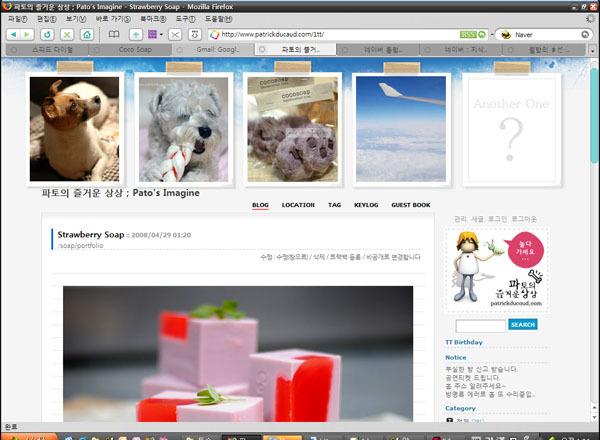This screenshot has width=600, height=440.
Task: Open the 보기(V) menu
Action: [x=76, y=19]
